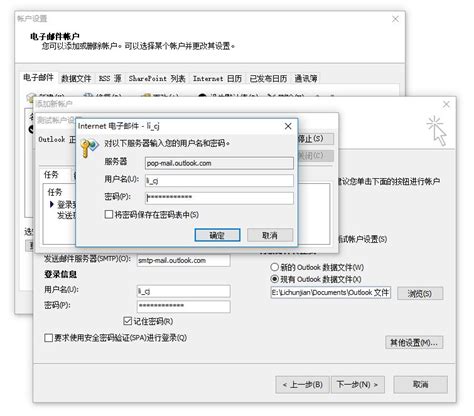Screen dimensions: 474x416
Task: Click the 电子邮件帐户 heading text
Action: point(55,36)
